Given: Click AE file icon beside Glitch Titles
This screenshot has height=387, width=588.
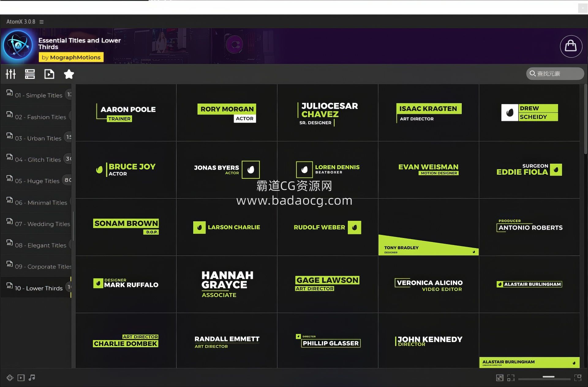Looking at the screenshot, I should pos(9,157).
